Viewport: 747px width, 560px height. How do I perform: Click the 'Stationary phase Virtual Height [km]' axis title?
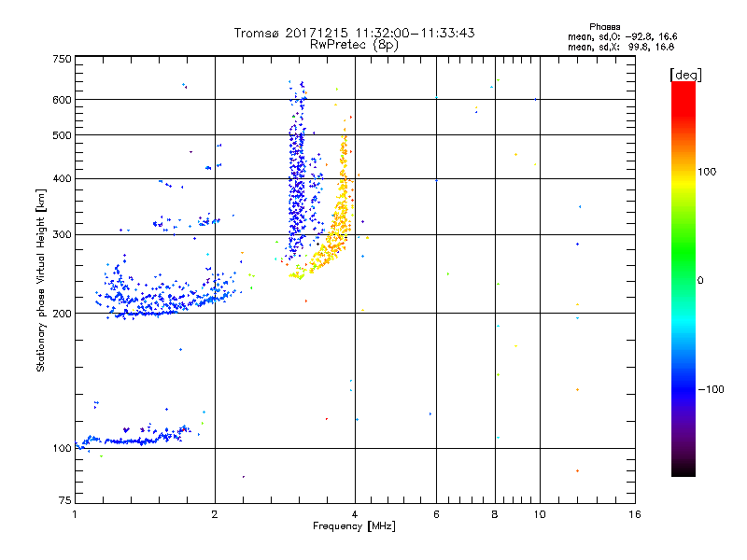pyautogui.click(x=41, y=280)
